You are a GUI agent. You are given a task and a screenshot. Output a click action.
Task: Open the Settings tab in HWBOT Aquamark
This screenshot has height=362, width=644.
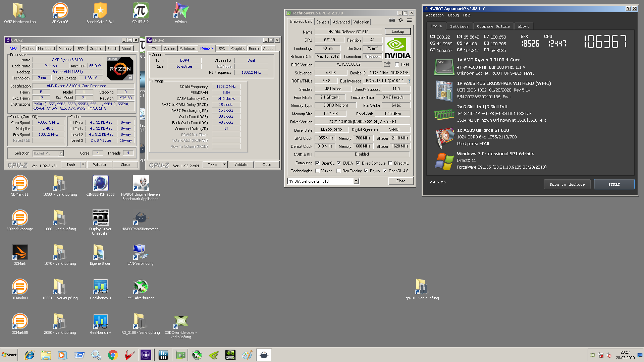(459, 26)
